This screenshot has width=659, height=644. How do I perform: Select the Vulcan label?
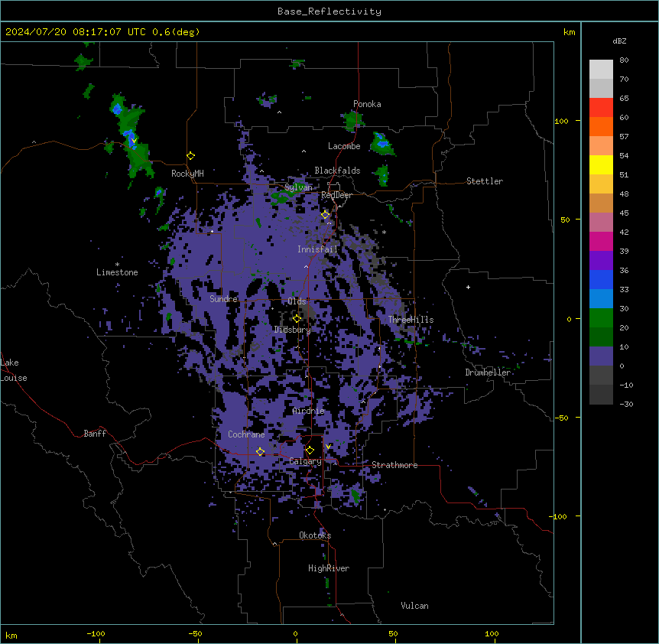[x=414, y=606]
